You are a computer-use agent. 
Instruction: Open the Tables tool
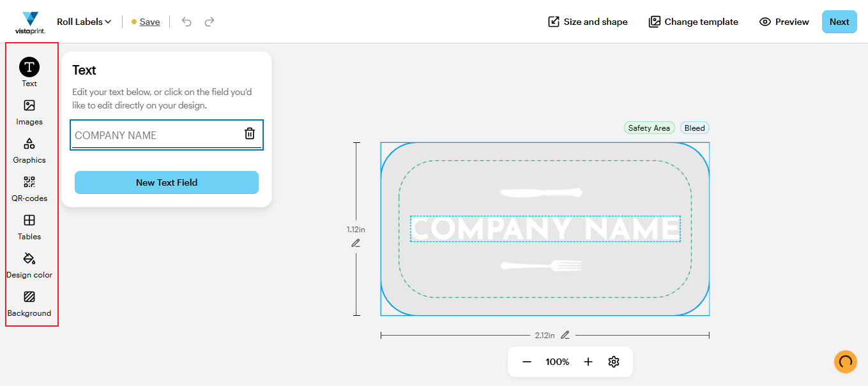29,221
